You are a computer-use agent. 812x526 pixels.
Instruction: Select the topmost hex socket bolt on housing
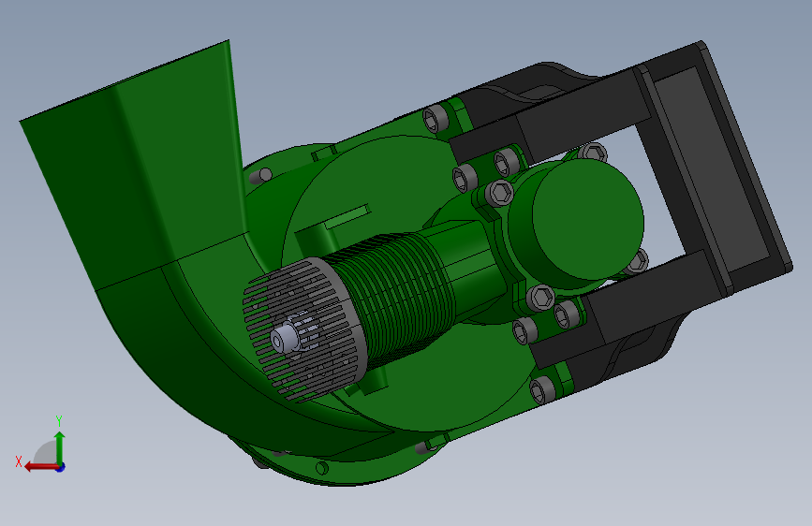click(436, 118)
